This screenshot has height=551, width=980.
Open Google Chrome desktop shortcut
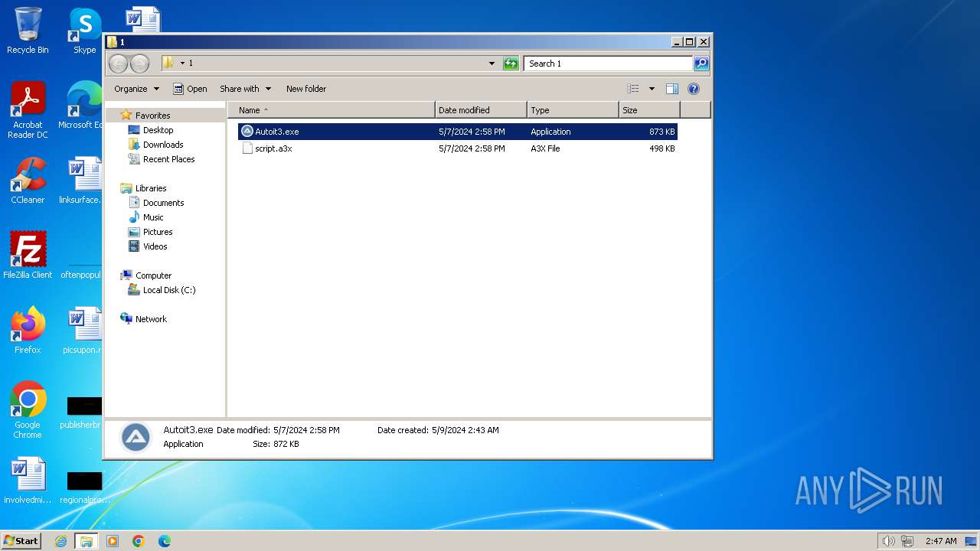click(28, 409)
